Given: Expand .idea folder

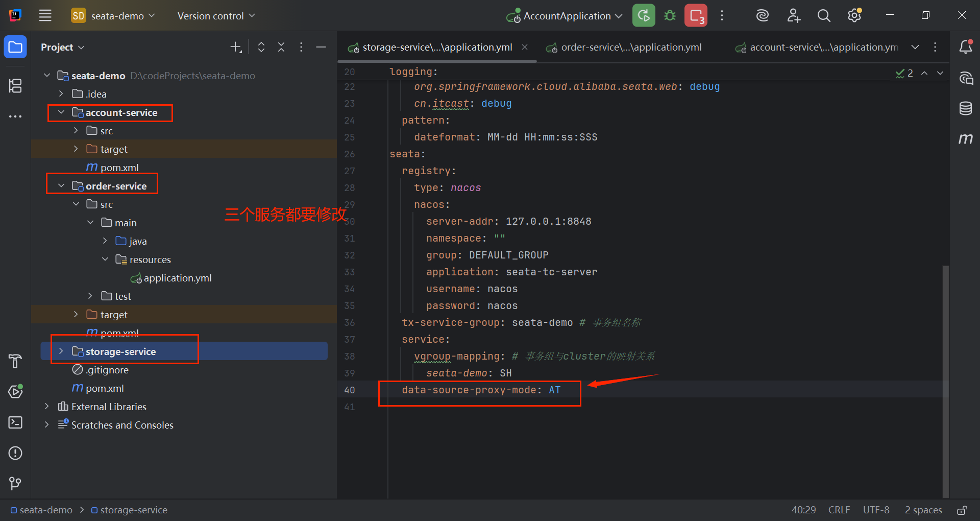Looking at the screenshot, I should [61, 94].
